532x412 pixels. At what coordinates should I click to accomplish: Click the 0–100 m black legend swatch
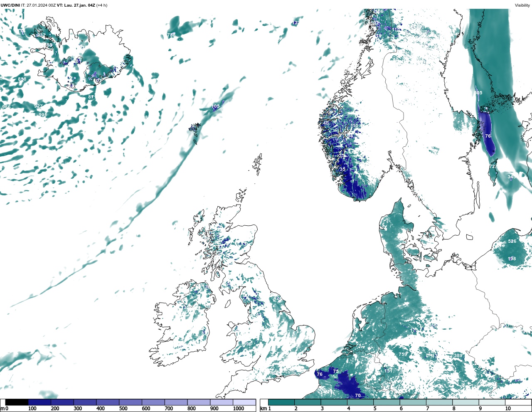17,402
